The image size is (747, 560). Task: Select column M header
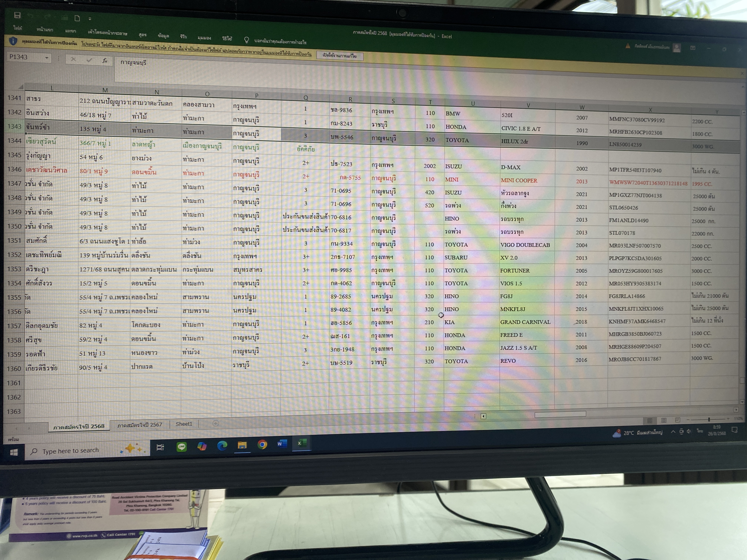pyautogui.click(x=105, y=90)
